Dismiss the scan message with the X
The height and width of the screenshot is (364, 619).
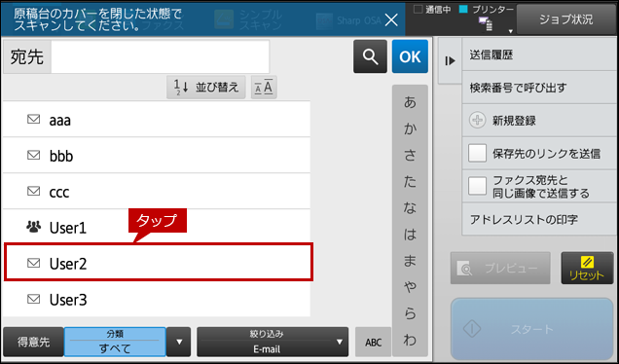tap(391, 19)
